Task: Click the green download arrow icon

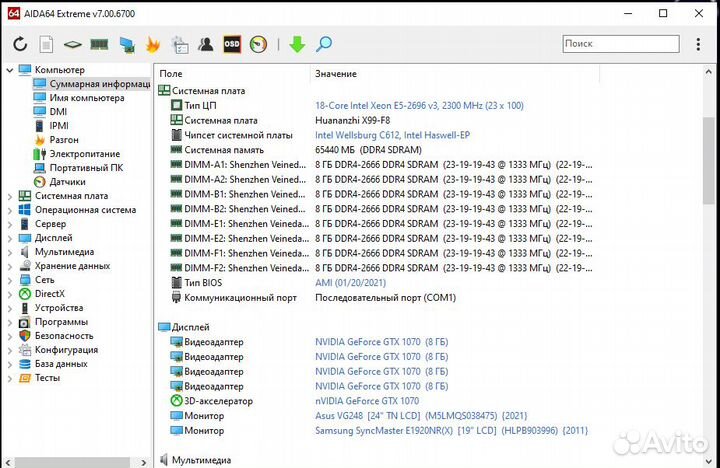Action: pyautogui.click(x=297, y=45)
